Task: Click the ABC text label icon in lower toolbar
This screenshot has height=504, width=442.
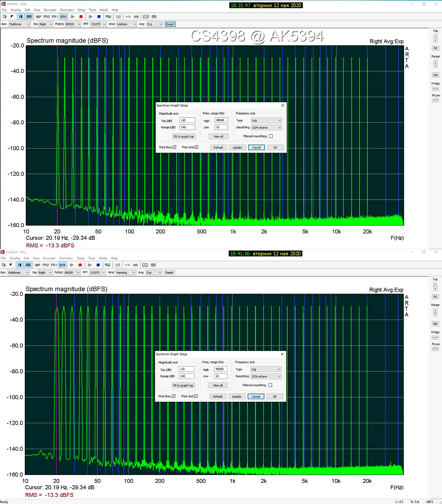Action: tap(108, 265)
